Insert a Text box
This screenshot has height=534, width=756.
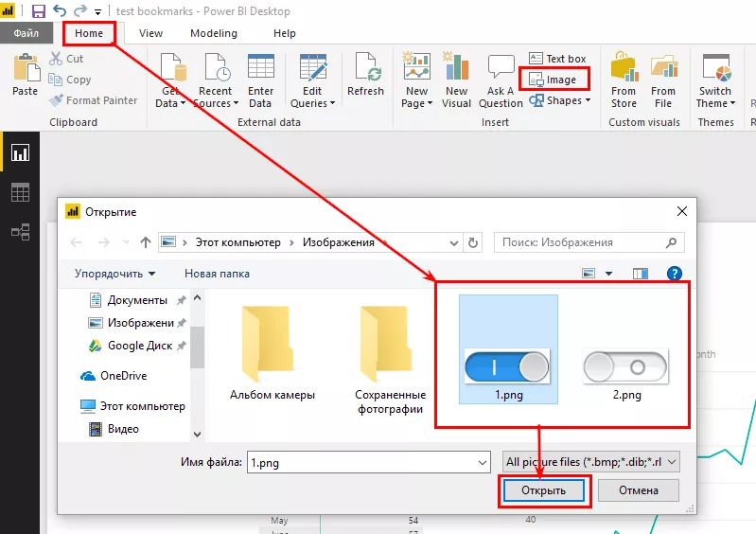click(557, 59)
